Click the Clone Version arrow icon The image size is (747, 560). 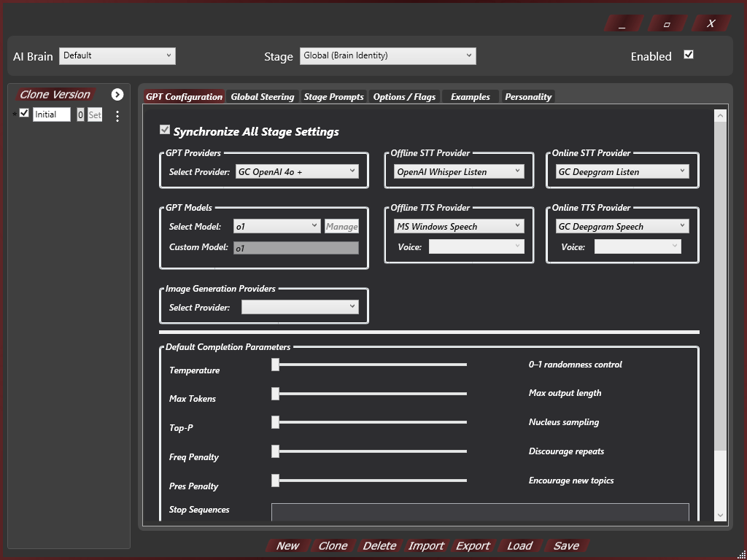(117, 95)
